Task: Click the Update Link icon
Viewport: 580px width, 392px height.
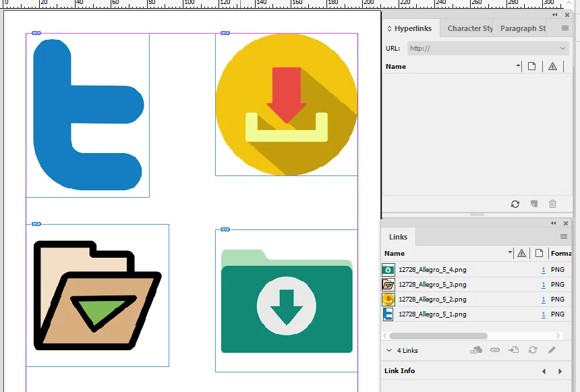Action: [533, 350]
